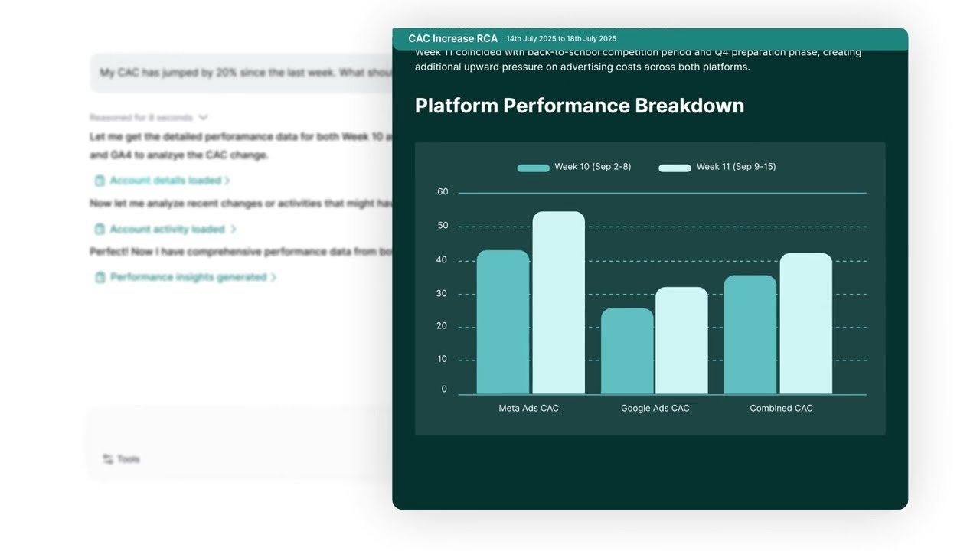Expand the chevron after Account activity loaded
This screenshot has width=980, height=551.
[x=233, y=229]
